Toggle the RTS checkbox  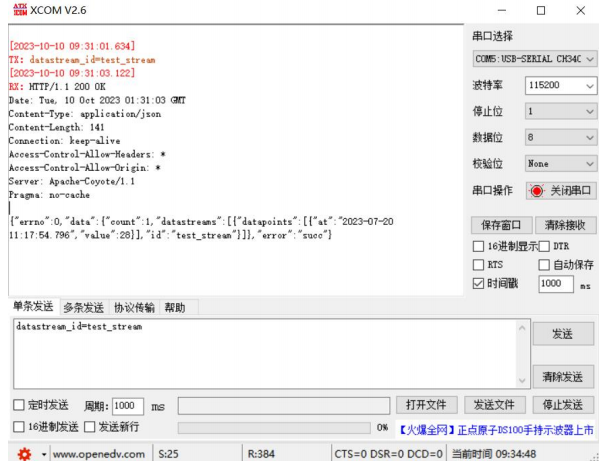pyautogui.click(x=479, y=265)
